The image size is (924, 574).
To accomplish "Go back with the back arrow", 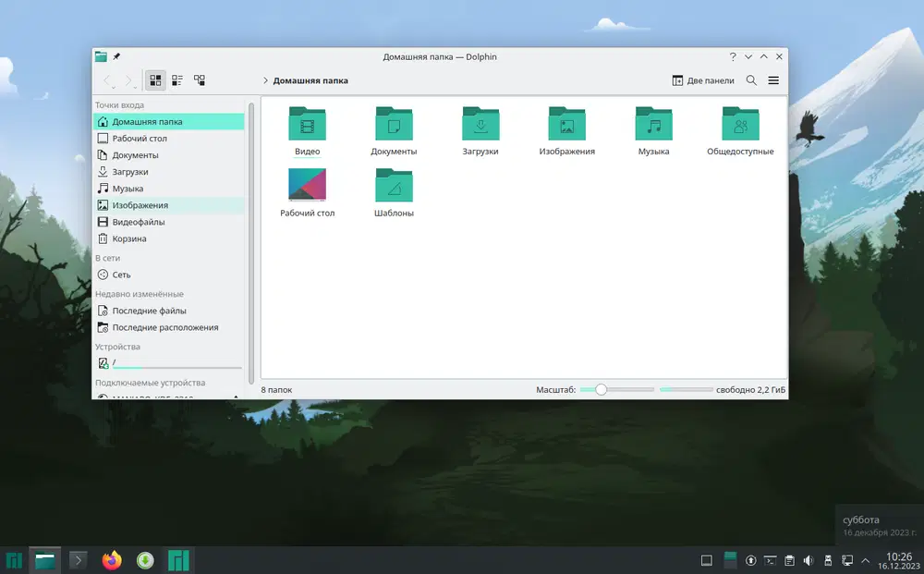I will pyautogui.click(x=106, y=80).
